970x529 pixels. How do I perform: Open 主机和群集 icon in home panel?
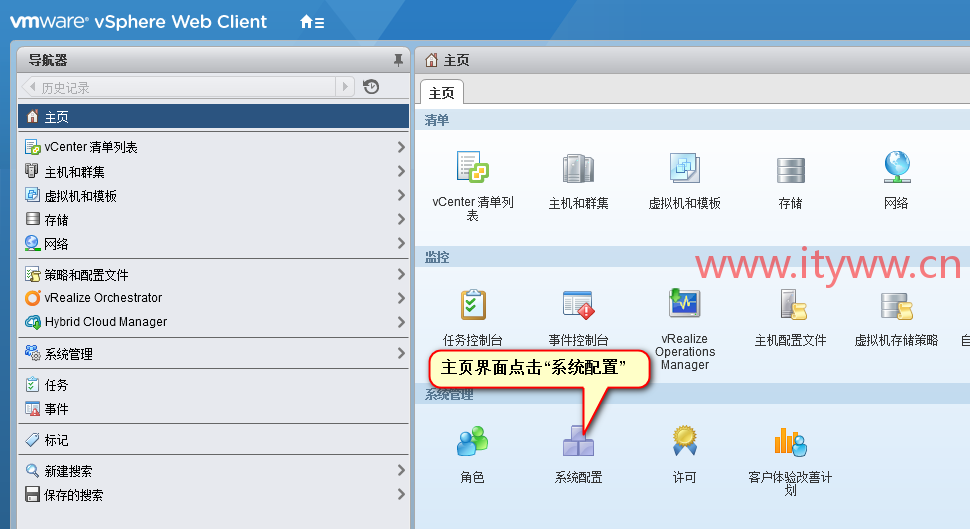click(x=578, y=168)
